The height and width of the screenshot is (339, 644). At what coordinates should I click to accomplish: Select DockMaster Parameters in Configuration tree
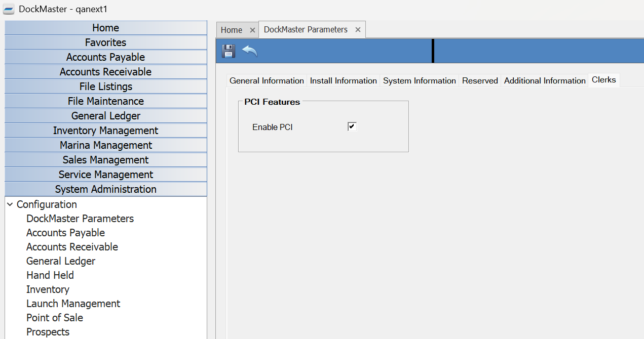80,219
